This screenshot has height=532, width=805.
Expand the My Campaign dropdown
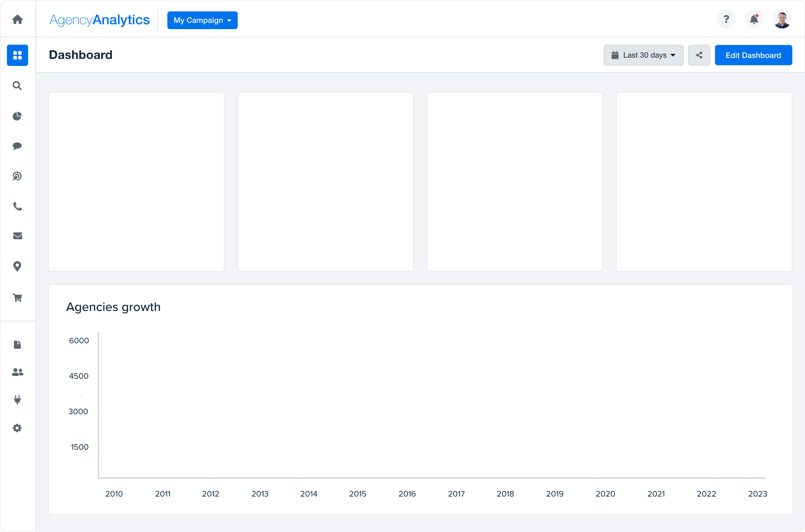pos(203,20)
